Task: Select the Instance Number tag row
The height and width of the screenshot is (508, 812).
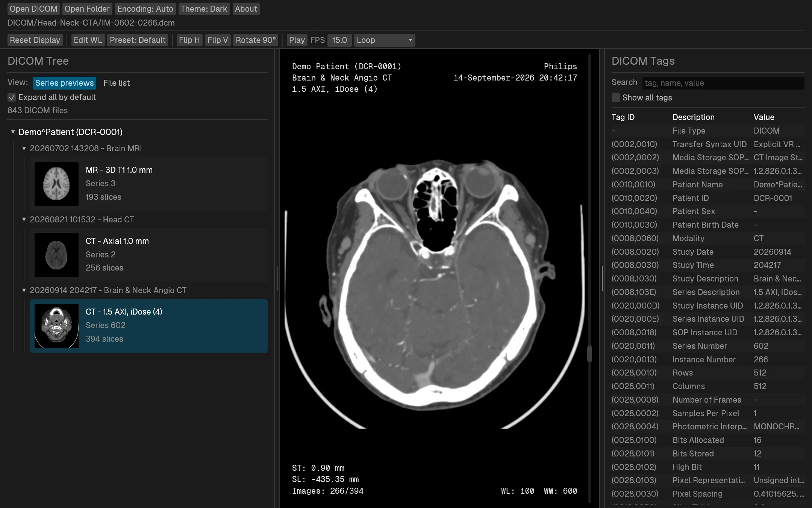Action: (x=708, y=359)
